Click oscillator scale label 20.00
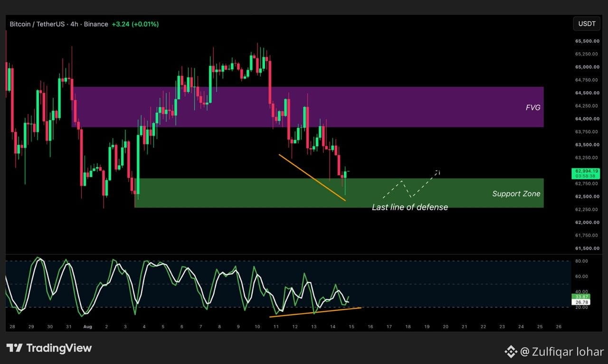This screenshot has width=608, height=364. (x=582, y=308)
